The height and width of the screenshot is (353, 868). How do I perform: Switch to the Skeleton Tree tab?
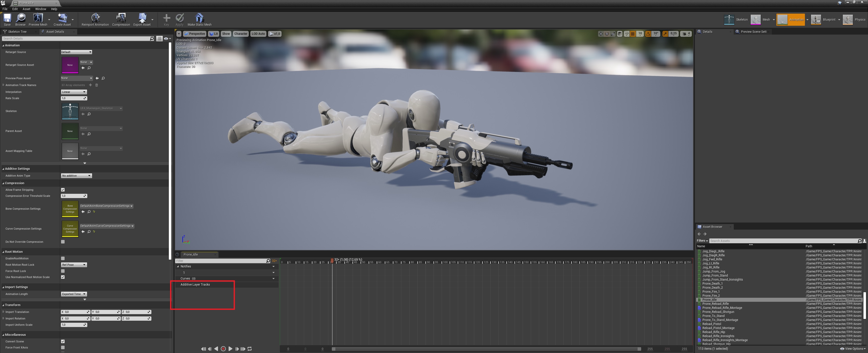click(17, 32)
